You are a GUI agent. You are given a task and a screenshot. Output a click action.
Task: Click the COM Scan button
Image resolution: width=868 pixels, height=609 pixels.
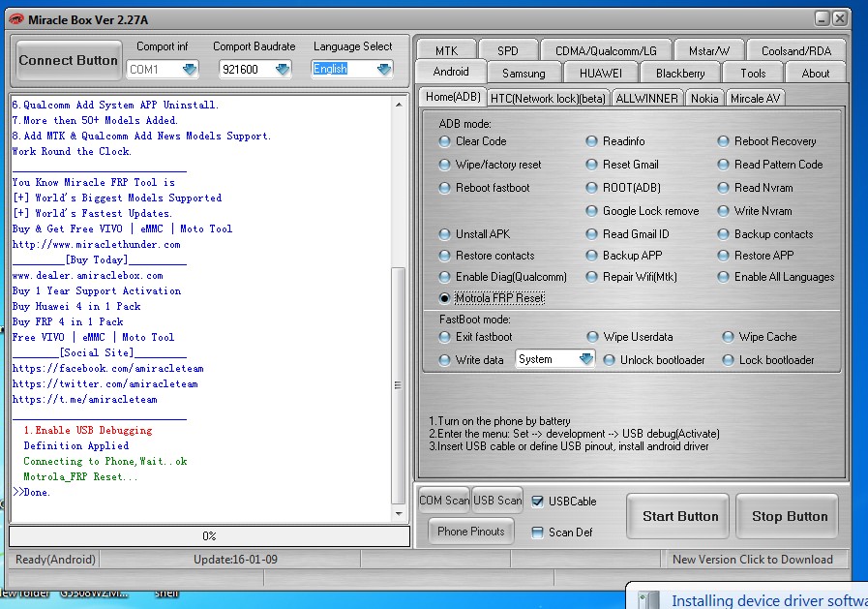tap(444, 501)
